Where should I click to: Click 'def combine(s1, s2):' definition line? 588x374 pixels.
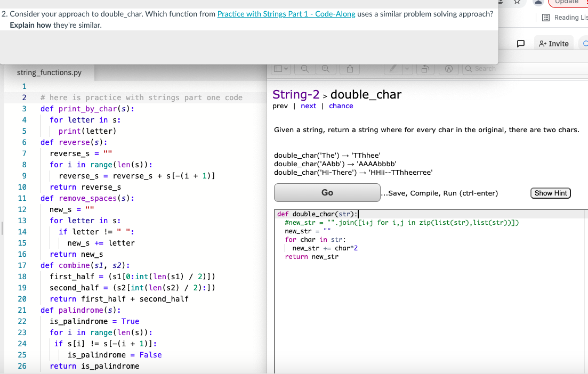pyautogui.click(x=85, y=265)
